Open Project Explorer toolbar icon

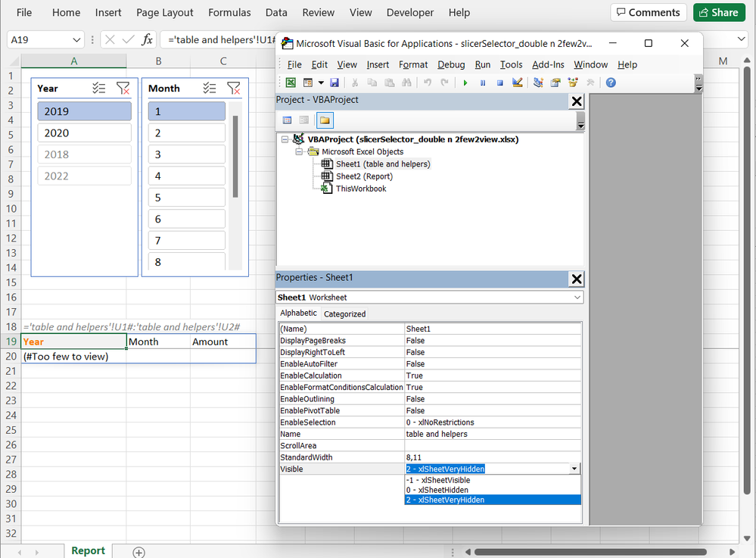(538, 83)
